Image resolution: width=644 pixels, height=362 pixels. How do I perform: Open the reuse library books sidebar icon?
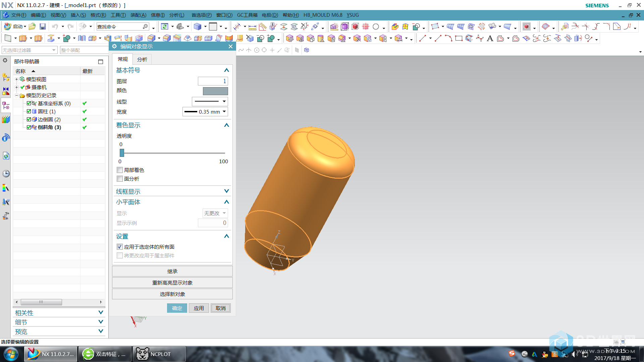point(6,120)
